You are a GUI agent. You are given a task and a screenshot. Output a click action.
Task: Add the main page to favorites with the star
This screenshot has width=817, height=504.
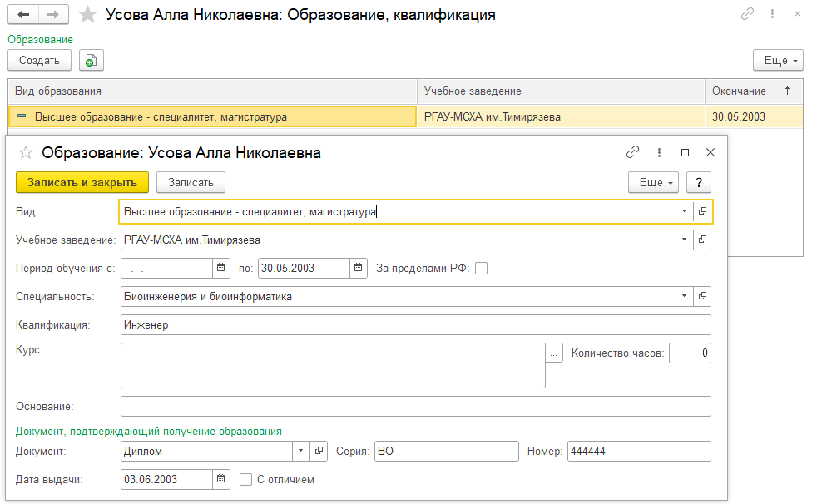tap(87, 15)
